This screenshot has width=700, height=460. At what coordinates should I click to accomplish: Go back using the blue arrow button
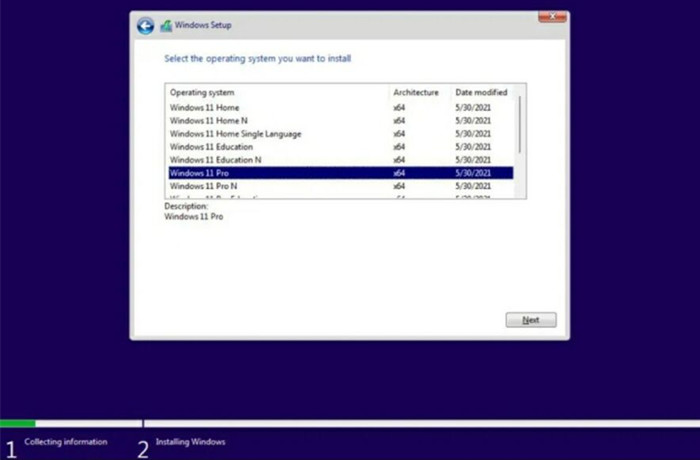[145, 25]
